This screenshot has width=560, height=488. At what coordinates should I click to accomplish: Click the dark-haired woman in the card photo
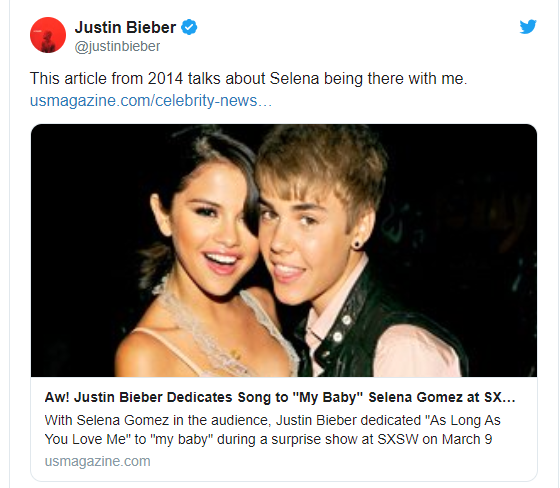coord(200,257)
